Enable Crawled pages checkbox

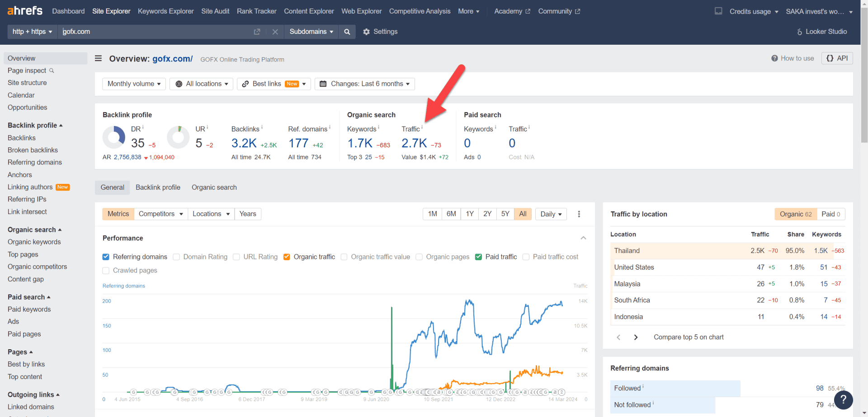click(106, 270)
